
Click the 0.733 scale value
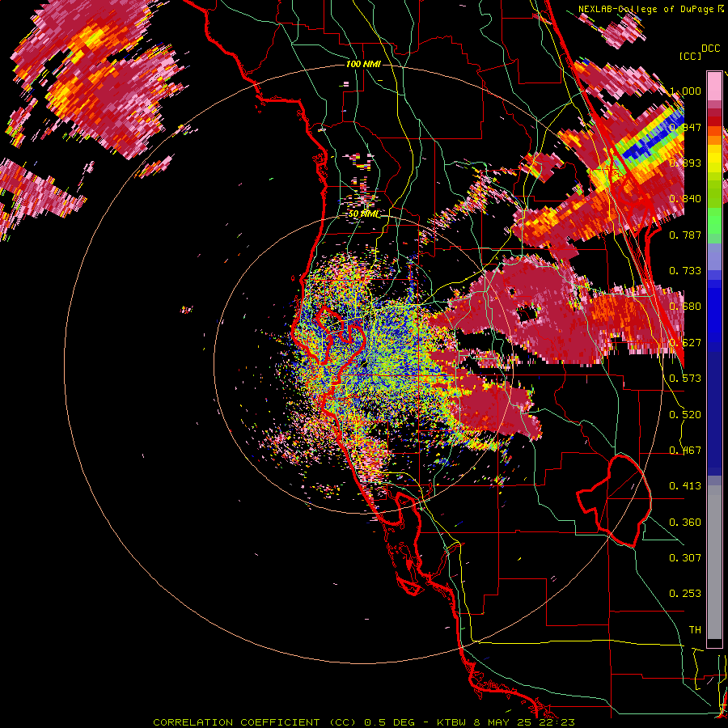click(x=685, y=271)
